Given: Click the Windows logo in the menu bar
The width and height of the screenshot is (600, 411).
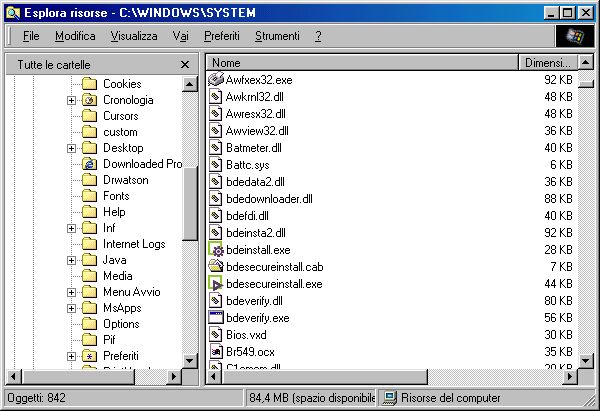Looking at the screenshot, I should click(574, 36).
